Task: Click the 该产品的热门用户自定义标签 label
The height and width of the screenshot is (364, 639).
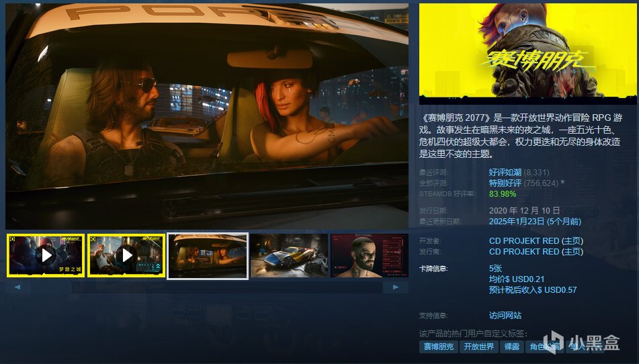Action: pos(473,334)
